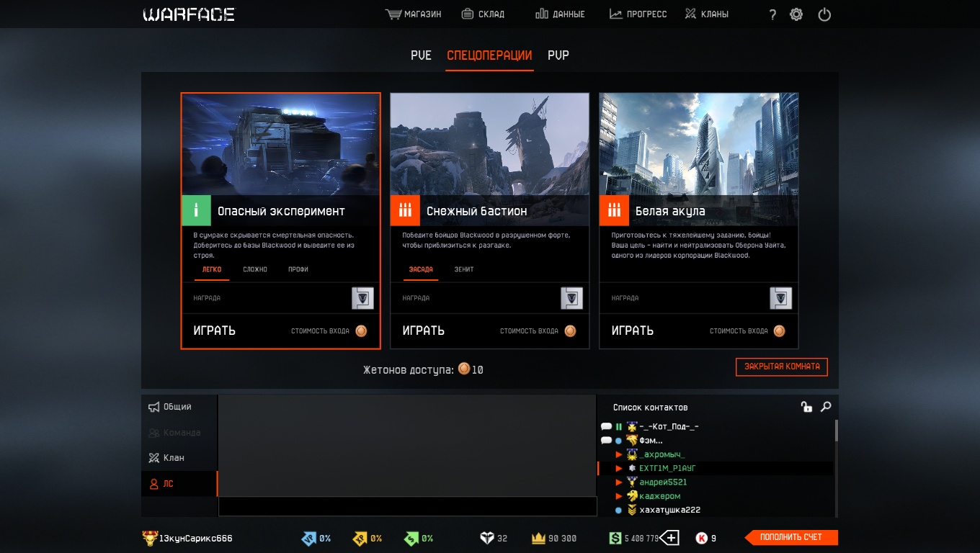Click the Белая акула mission image
This screenshot has width=980, height=553.
(699, 144)
